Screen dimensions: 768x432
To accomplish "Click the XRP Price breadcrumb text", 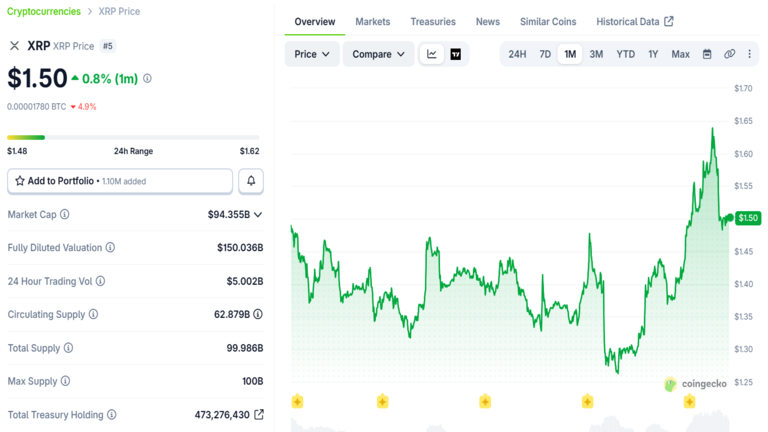I will coord(119,11).
